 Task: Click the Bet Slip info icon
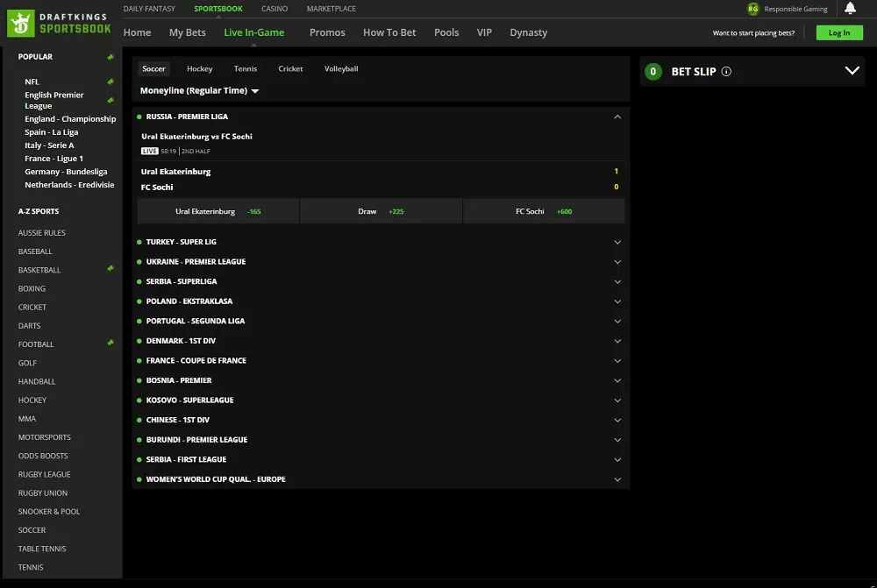(x=726, y=72)
